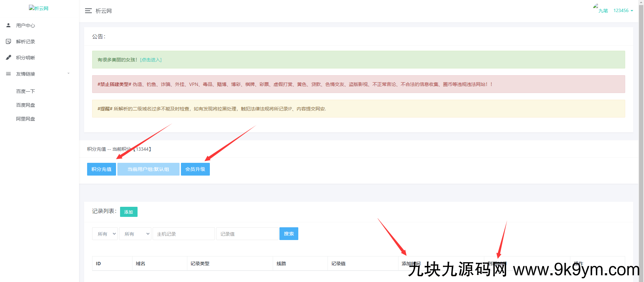Click the 析云网 logo image
Screen dimensions: 644x282
[x=38, y=8]
